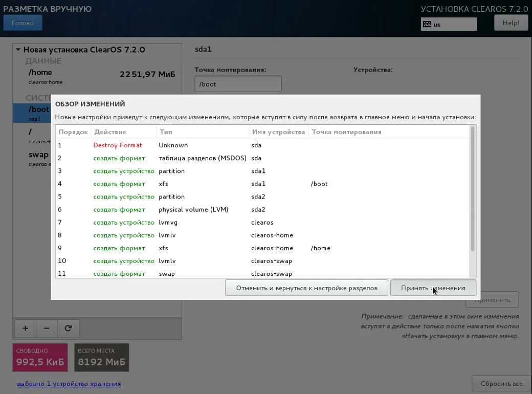Viewport: 532px width, 394px height.
Task: Select row 9 xfs clearos-home /home
Action: (x=262, y=248)
